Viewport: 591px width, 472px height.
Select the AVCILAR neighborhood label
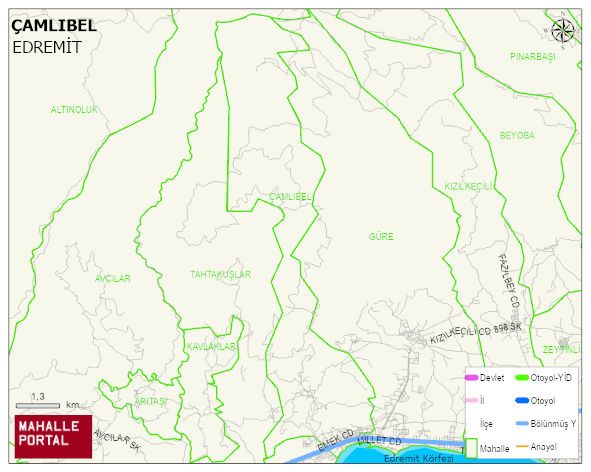point(112,279)
